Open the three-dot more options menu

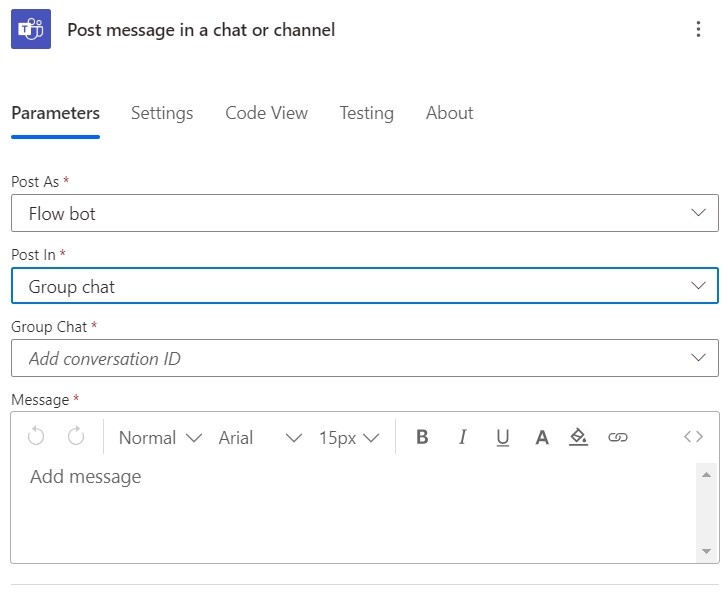point(698,29)
